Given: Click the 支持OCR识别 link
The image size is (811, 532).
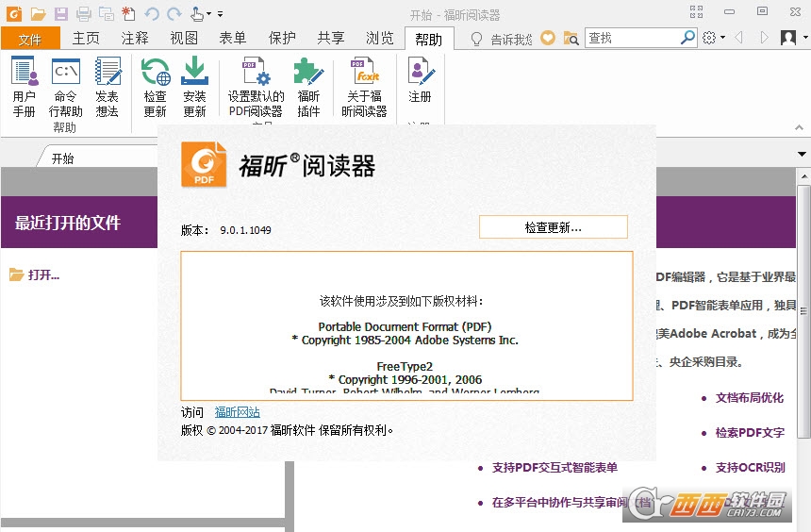Looking at the screenshot, I should [x=750, y=468].
